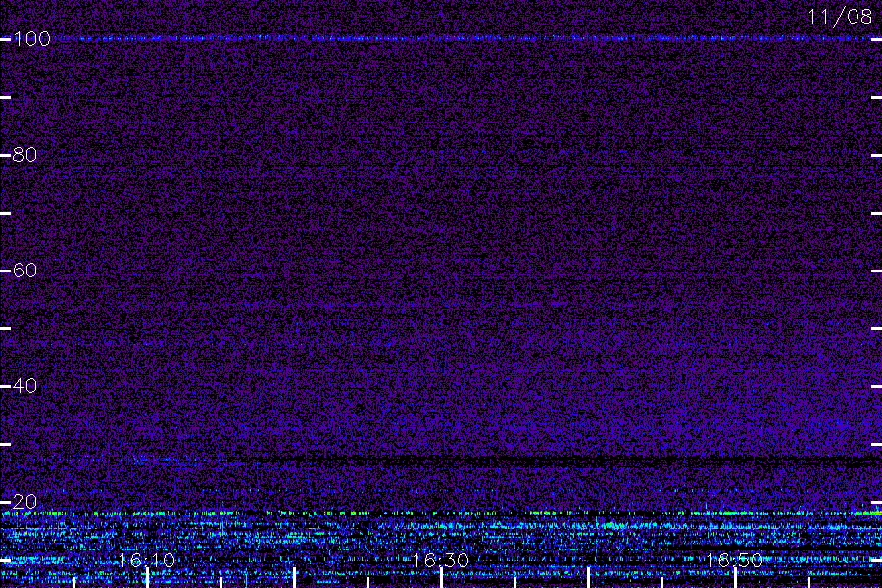882x588 pixels.
Task: Click the 16:10 time axis label
Action: pos(147,560)
